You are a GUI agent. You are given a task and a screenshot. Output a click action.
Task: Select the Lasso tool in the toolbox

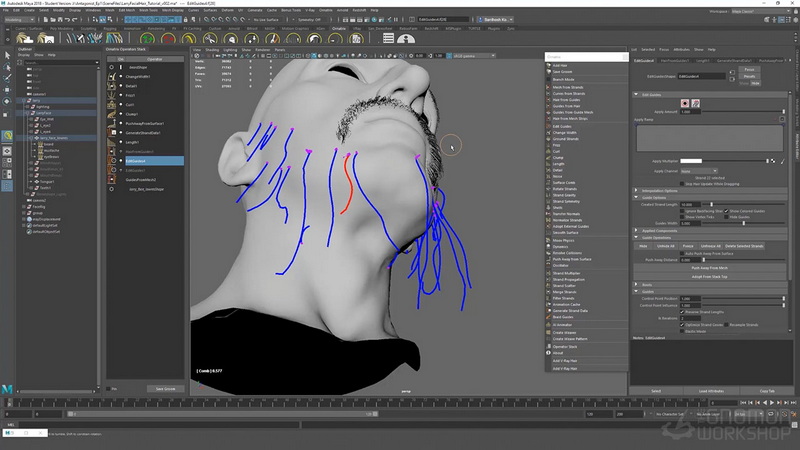pos(7,66)
